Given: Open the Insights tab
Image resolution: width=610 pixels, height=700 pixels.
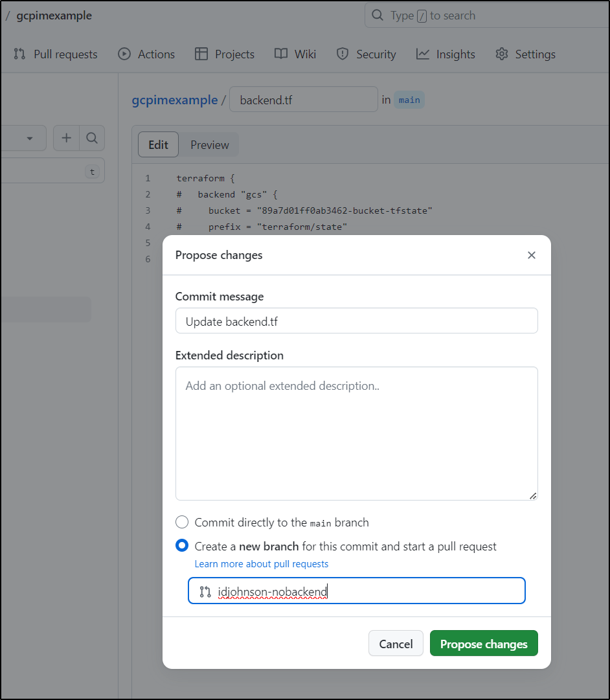Looking at the screenshot, I should (x=446, y=54).
